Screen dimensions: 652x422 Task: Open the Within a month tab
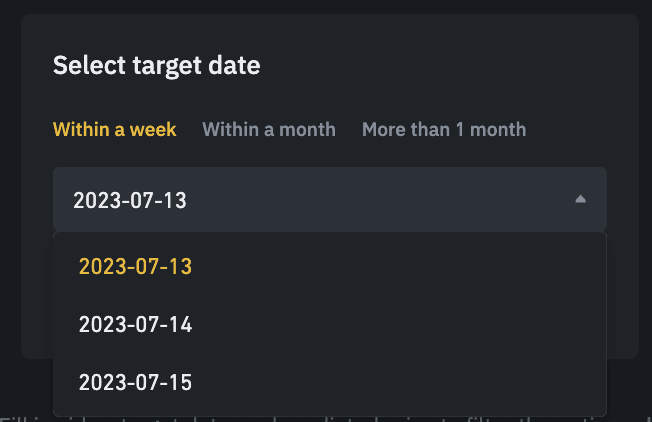pyautogui.click(x=269, y=129)
